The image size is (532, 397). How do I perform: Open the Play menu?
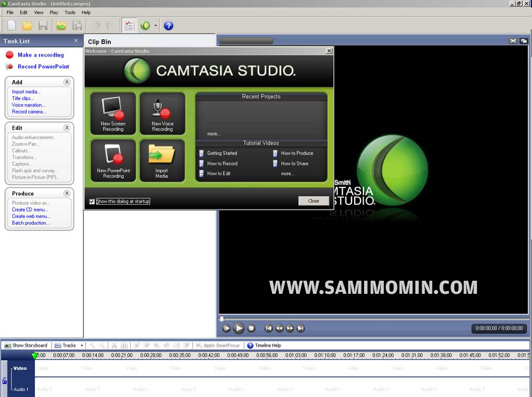pos(53,12)
